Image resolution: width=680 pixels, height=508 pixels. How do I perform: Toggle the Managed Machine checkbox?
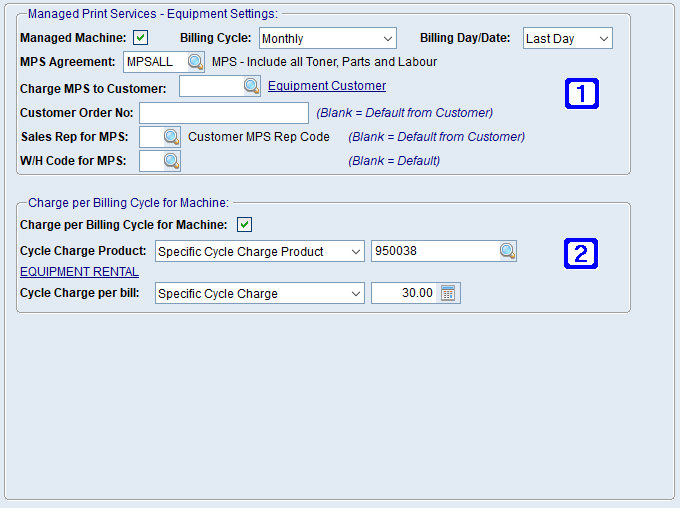tap(141, 38)
